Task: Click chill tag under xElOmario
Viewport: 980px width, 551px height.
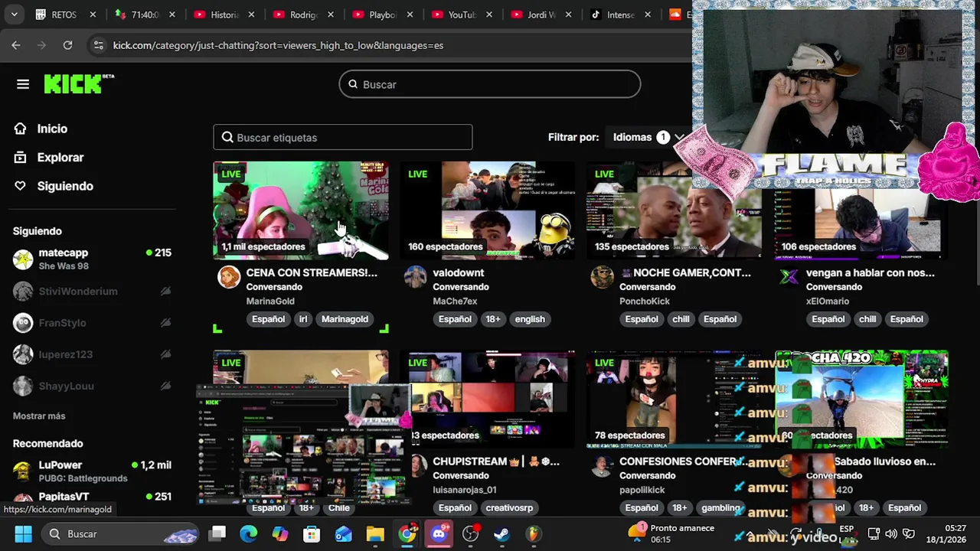Action: click(x=867, y=319)
